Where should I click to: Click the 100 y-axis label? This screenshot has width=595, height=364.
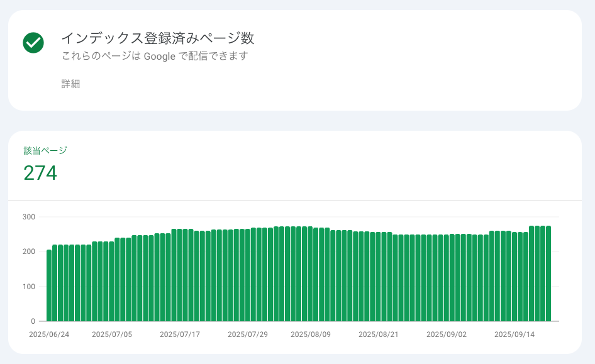pos(28,287)
